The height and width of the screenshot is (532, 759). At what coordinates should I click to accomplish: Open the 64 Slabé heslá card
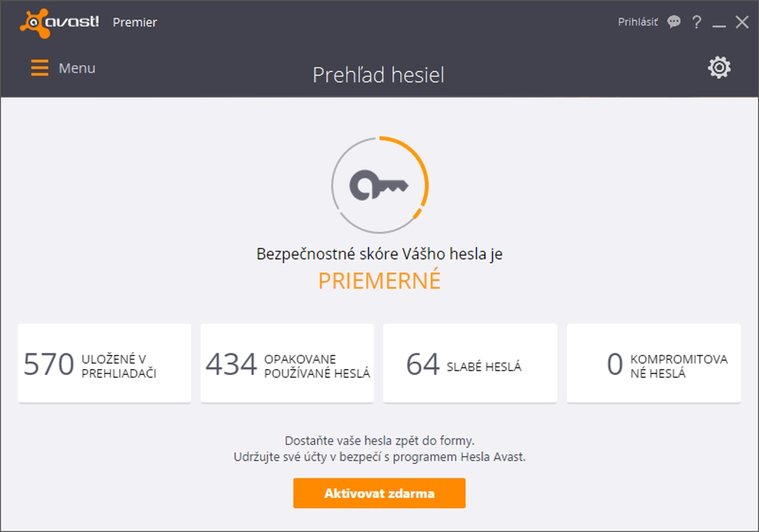pos(470,363)
